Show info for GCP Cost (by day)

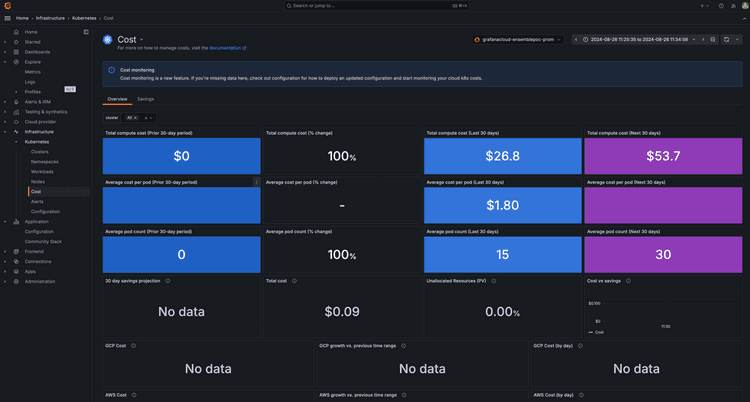click(580, 346)
